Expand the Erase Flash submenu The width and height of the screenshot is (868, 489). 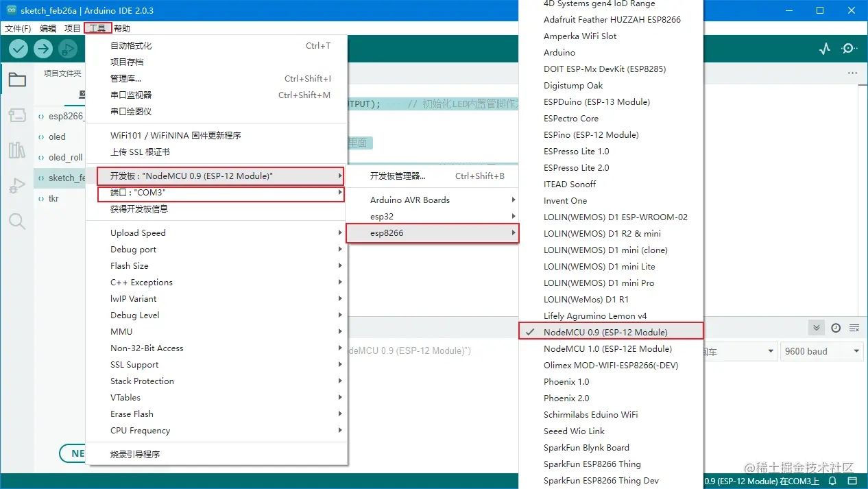click(x=217, y=414)
